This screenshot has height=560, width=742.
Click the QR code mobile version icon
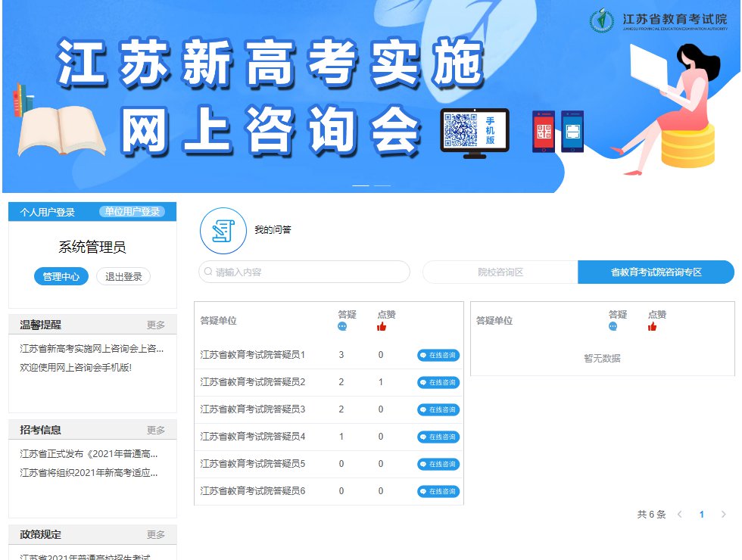pyautogui.click(x=474, y=131)
